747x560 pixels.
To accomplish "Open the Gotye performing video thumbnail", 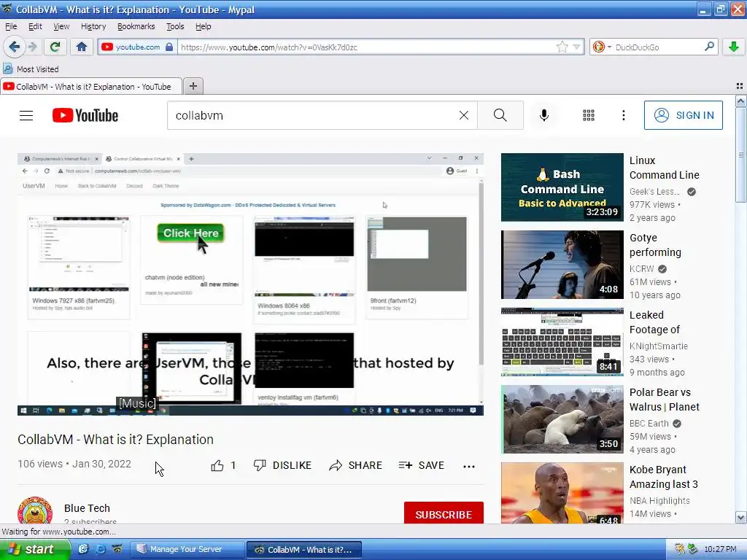I will 562,265.
